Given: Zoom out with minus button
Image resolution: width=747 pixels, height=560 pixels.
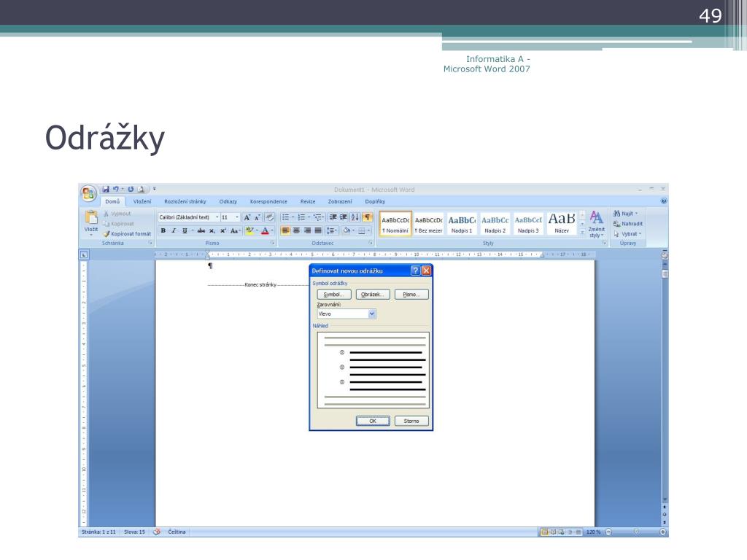Looking at the screenshot, I should point(608,532).
